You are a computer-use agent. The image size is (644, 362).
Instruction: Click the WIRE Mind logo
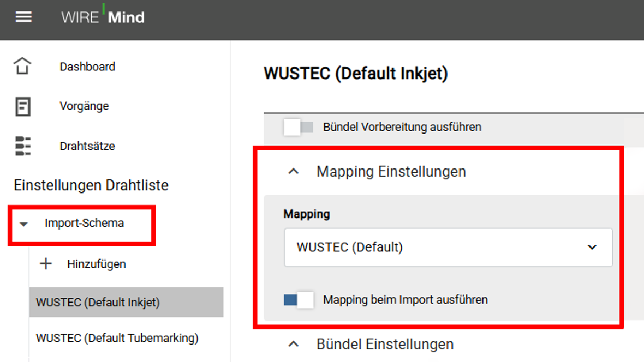[x=103, y=16]
